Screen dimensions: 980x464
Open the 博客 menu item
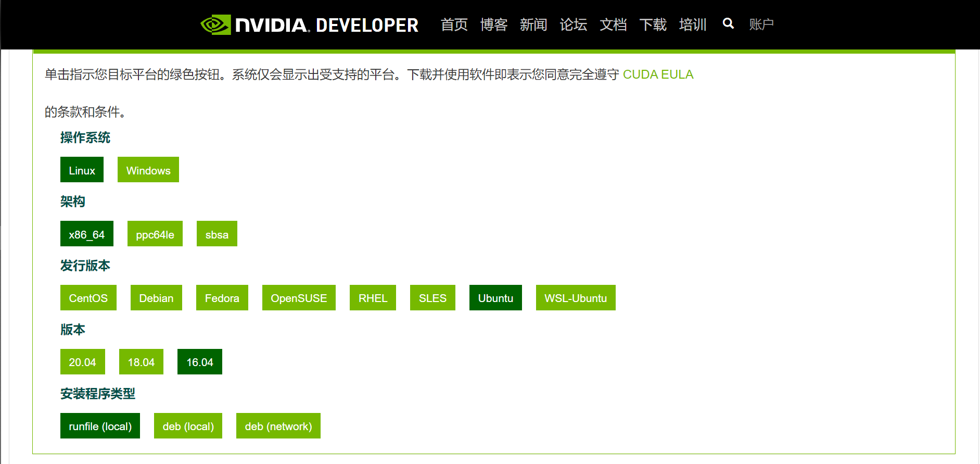click(493, 24)
